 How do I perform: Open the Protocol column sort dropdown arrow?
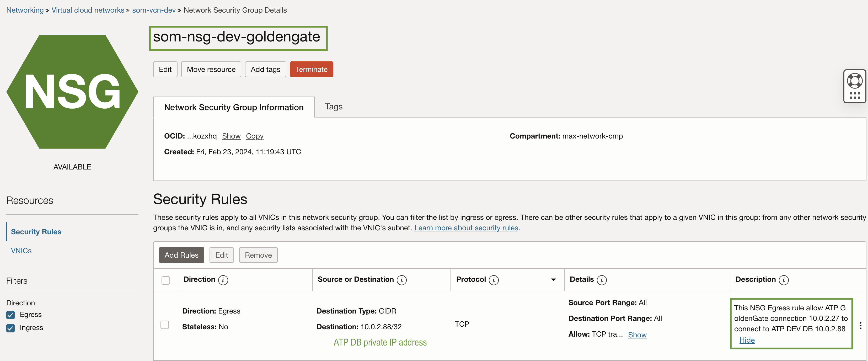[553, 280]
